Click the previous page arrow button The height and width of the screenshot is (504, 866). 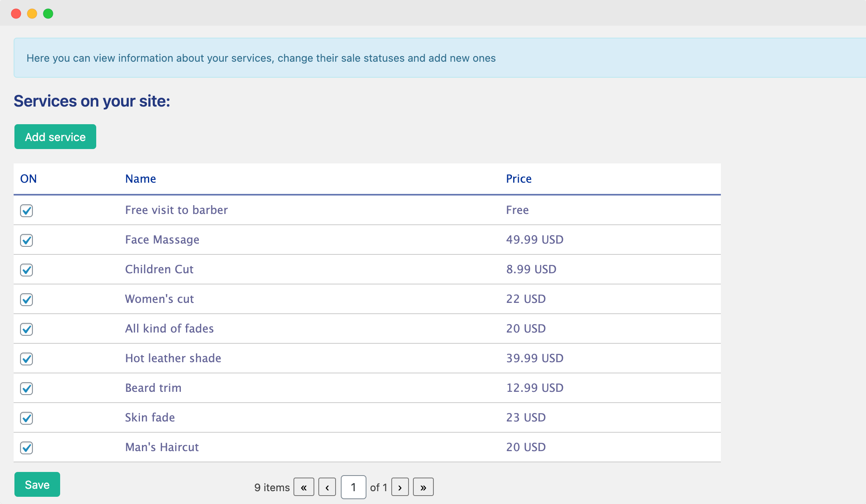coord(327,487)
